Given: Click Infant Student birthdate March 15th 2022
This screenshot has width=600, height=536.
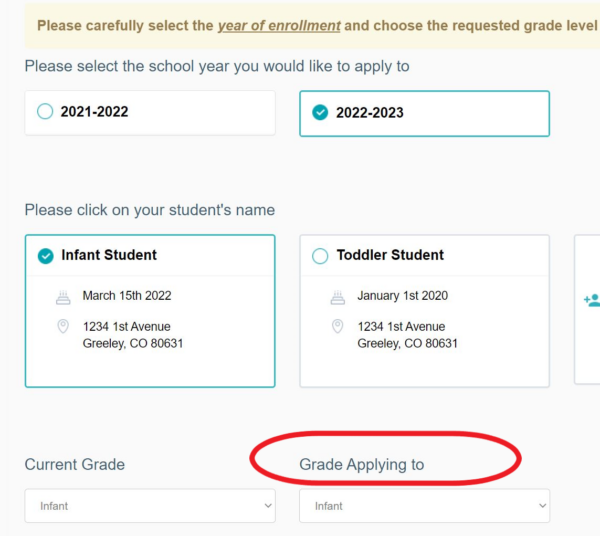Looking at the screenshot, I should click(x=127, y=296).
